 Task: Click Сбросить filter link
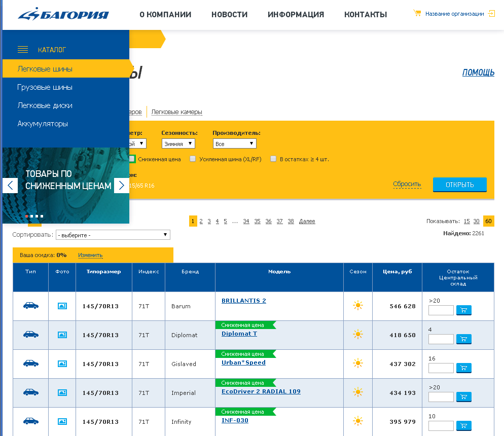pyautogui.click(x=407, y=184)
